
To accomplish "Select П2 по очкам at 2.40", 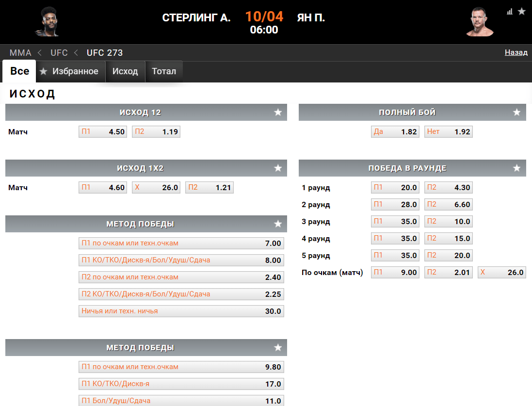I will 181,277.
